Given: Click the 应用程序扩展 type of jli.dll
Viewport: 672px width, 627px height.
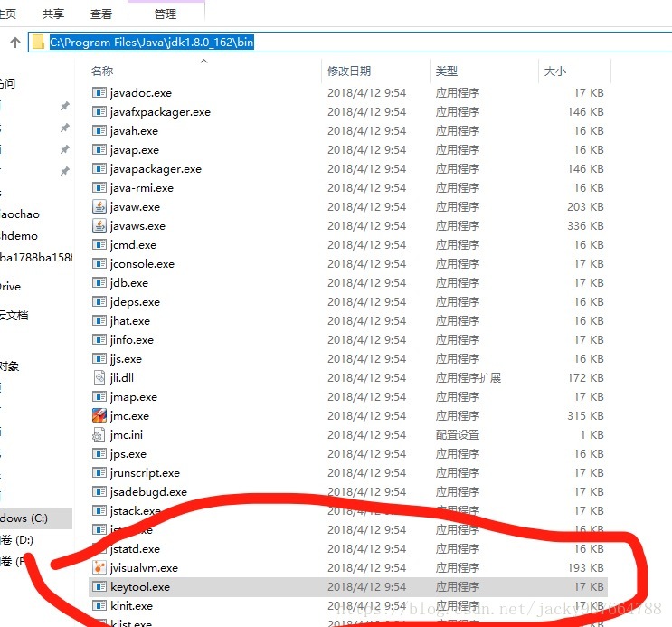Looking at the screenshot, I should [468, 378].
